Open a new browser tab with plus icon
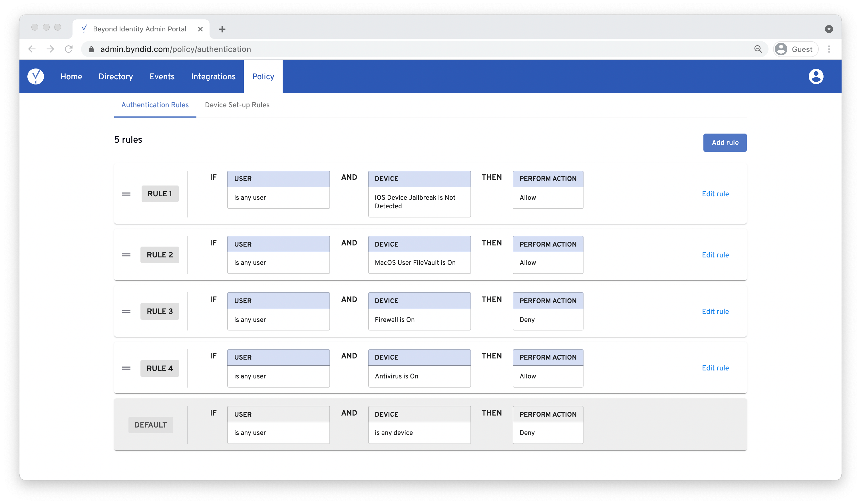The height and width of the screenshot is (504, 861). click(222, 29)
